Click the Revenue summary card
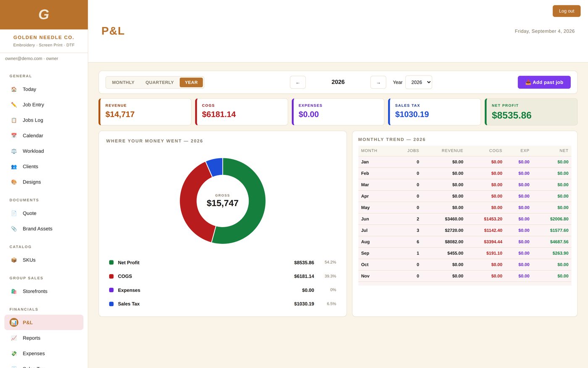This screenshot has height=368, width=588. [x=145, y=112]
